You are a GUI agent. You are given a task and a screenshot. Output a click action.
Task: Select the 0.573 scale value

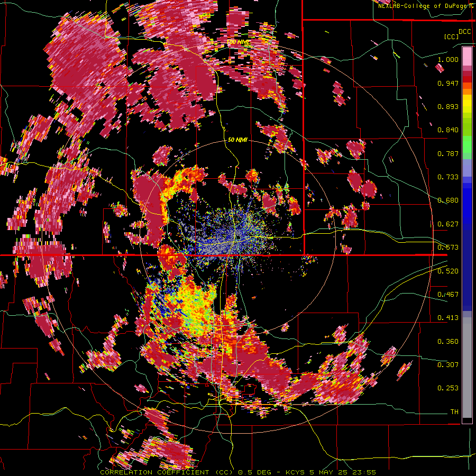point(448,248)
